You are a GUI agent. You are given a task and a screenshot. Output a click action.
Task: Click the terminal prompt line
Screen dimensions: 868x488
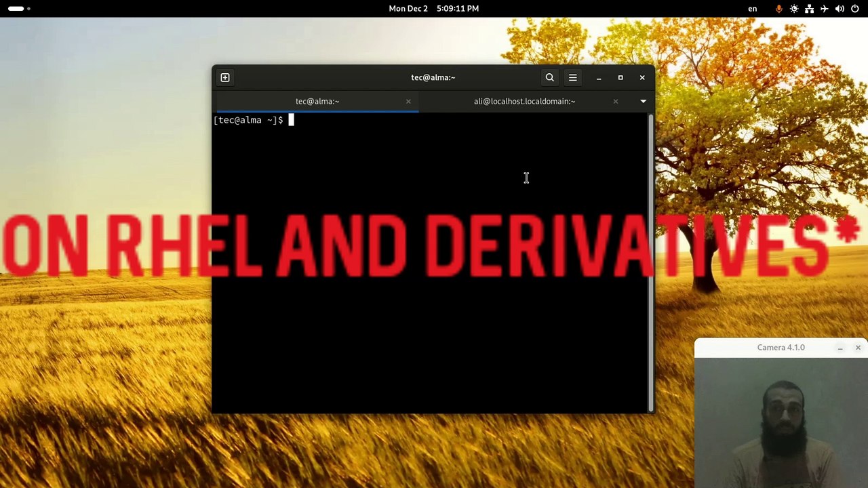(254, 120)
